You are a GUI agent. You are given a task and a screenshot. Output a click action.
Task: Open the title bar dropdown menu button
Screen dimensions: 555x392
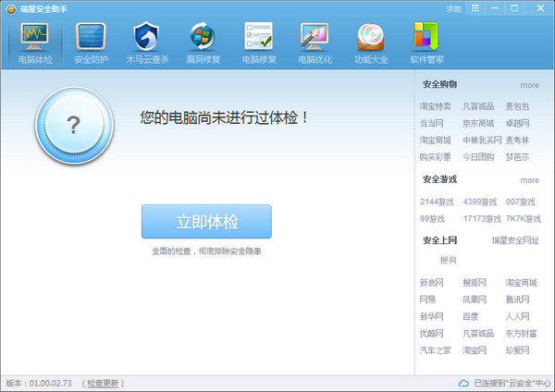[x=475, y=8]
